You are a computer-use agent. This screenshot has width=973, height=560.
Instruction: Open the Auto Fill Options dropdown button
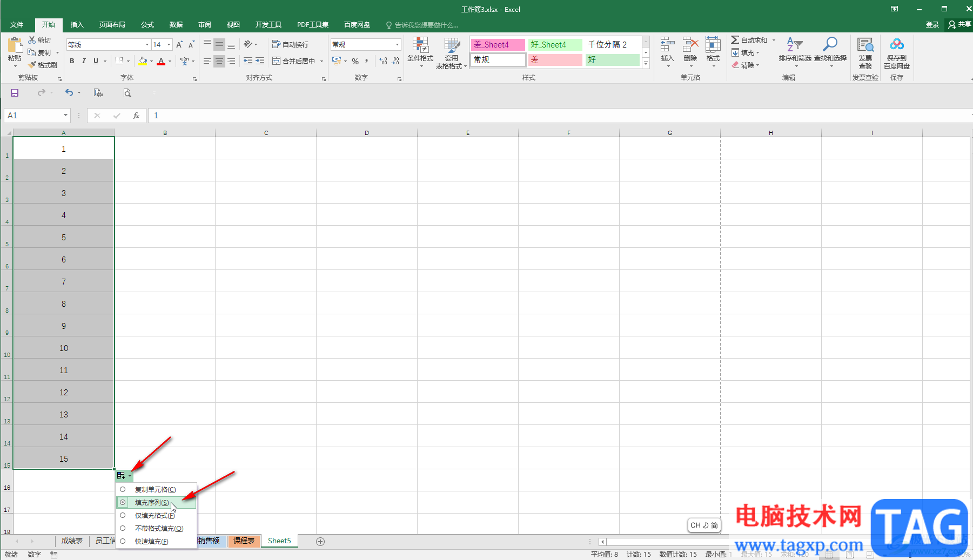(x=124, y=476)
